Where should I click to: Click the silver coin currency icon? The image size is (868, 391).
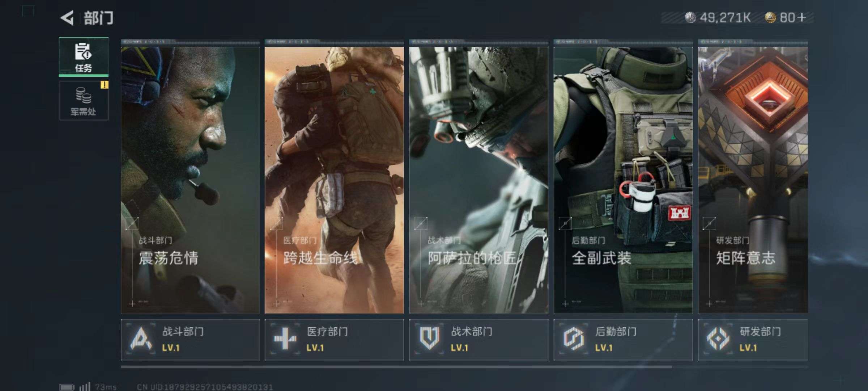tap(690, 17)
